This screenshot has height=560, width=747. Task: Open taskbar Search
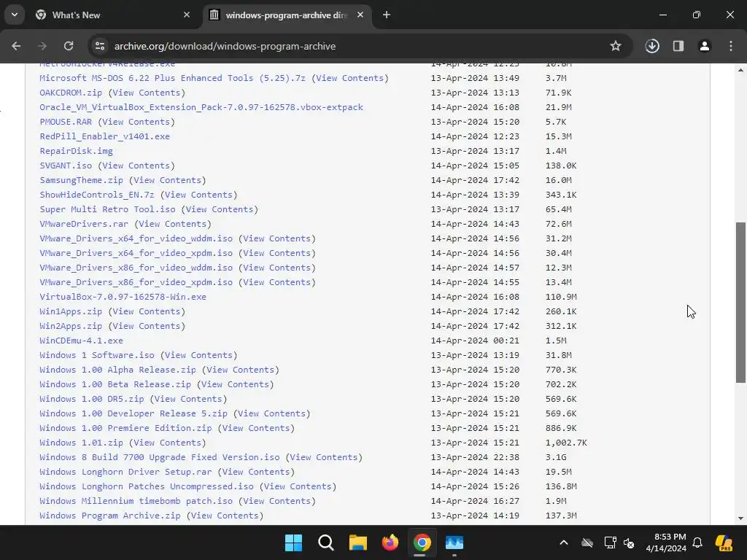(326, 542)
